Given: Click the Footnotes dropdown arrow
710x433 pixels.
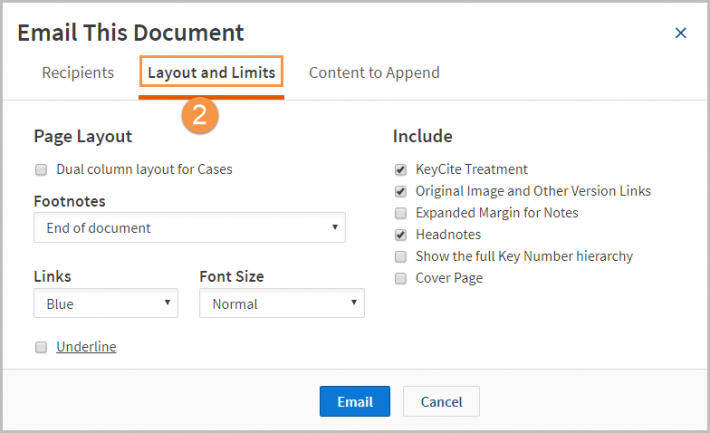Looking at the screenshot, I should 335,227.
